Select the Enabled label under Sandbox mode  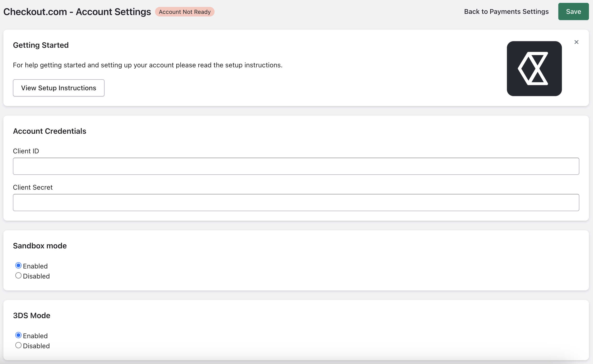click(x=35, y=266)
